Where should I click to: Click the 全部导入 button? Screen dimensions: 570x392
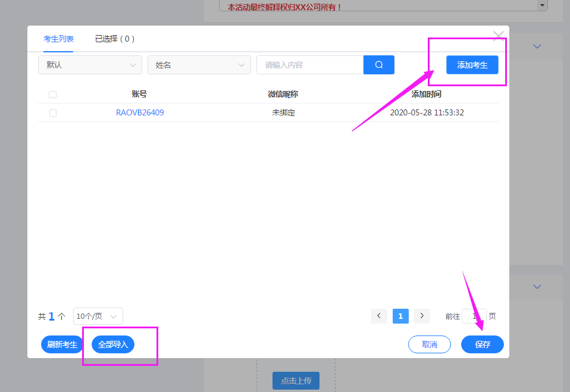tap(113, 344)
